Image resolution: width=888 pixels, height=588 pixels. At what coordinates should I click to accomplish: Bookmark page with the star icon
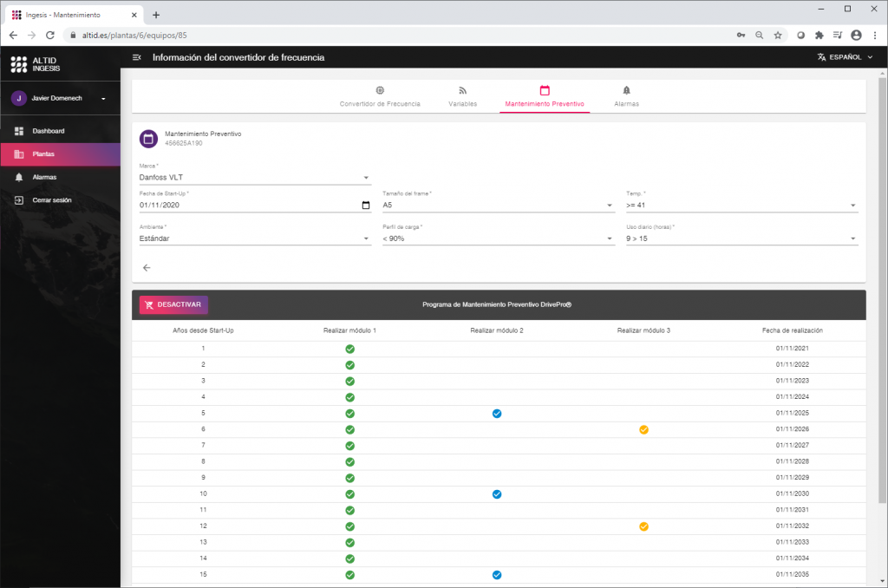pyautogui.click(x=778, y=35)
